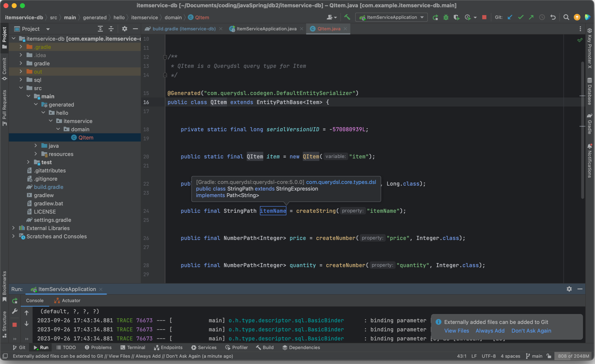Click Collapse All icon in Project panel
Image resolution: width=595 pixels, height=364 pixels.
tap(111, 29)
